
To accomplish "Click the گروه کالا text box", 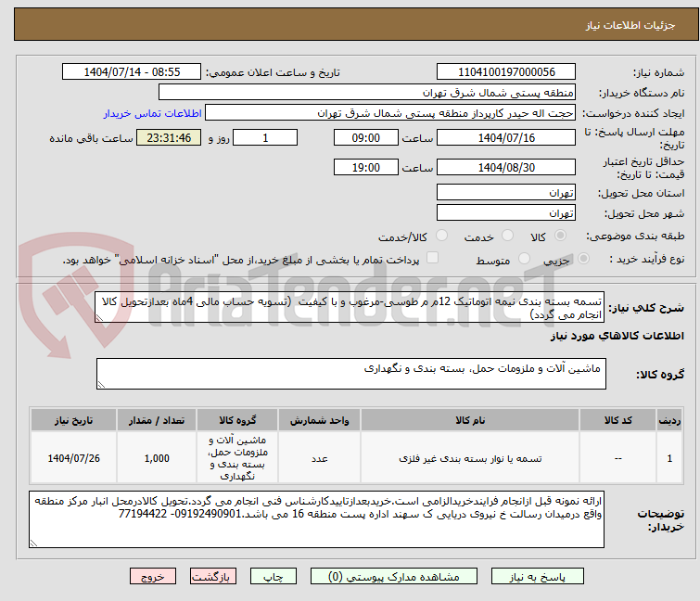I will [x=352, y=375].
